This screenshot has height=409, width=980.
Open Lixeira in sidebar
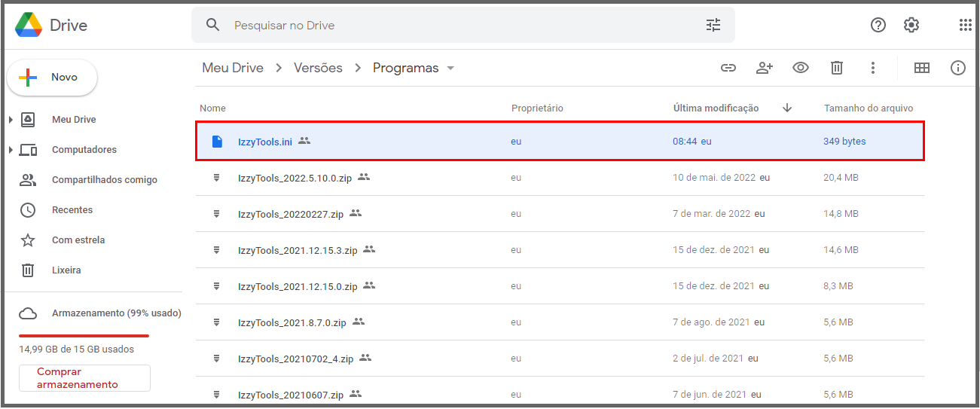click(66, 270)
